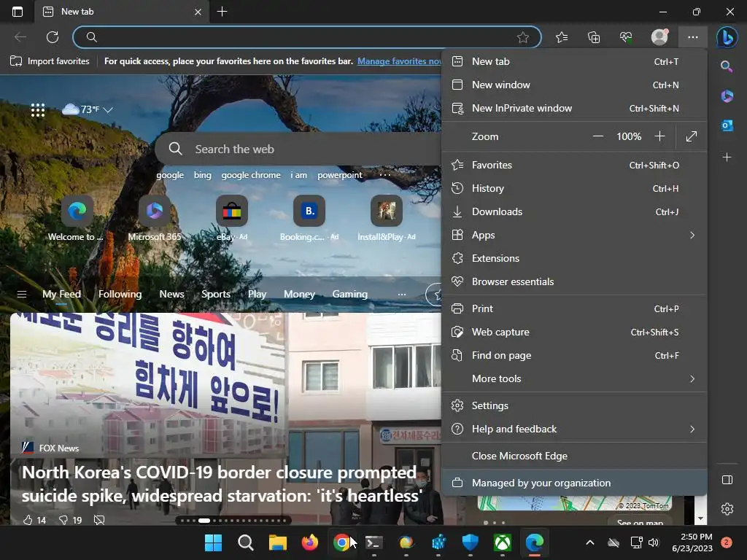Click the powerpoint search suggestion
Image resolution: width=747 pixels, height=560 pixels.
(340, 175)
